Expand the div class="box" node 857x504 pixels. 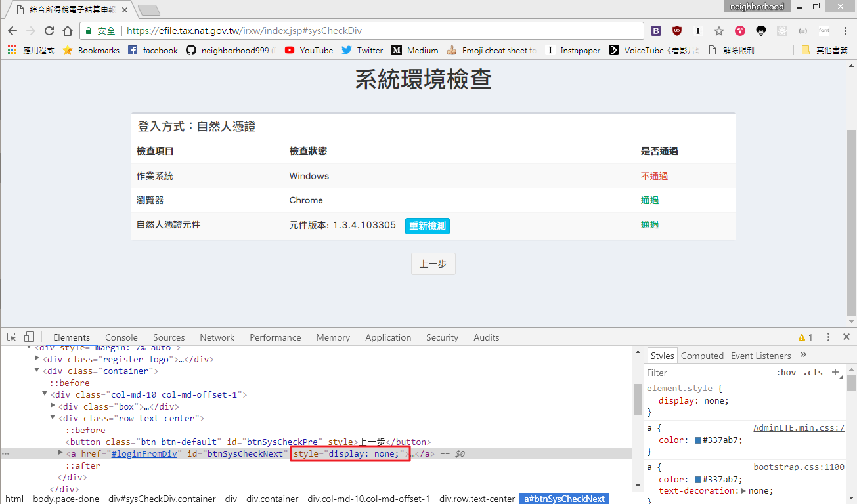click(53, 406)
